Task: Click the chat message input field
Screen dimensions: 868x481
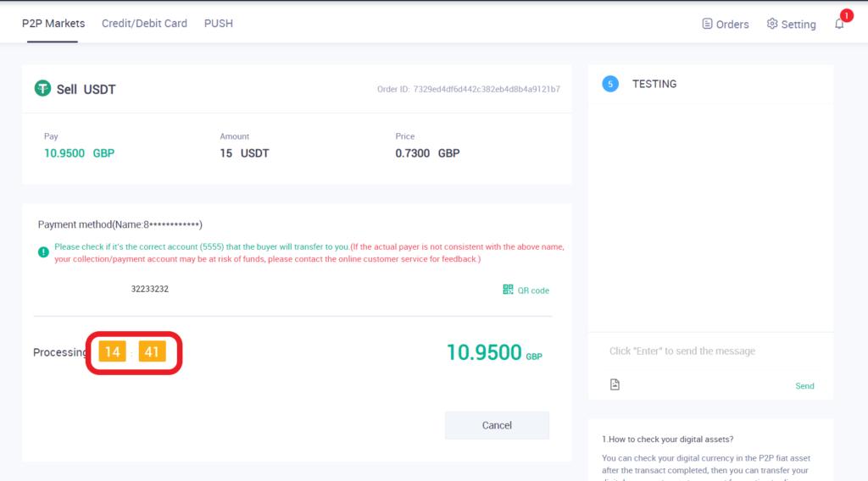Action: coord(710,351)
